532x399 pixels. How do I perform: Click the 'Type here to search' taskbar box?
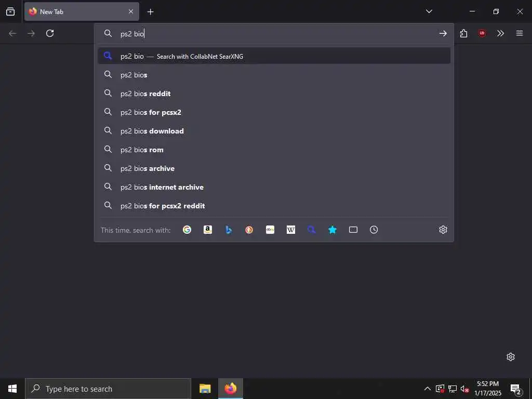pyautogui.click(x=108, y=389)
